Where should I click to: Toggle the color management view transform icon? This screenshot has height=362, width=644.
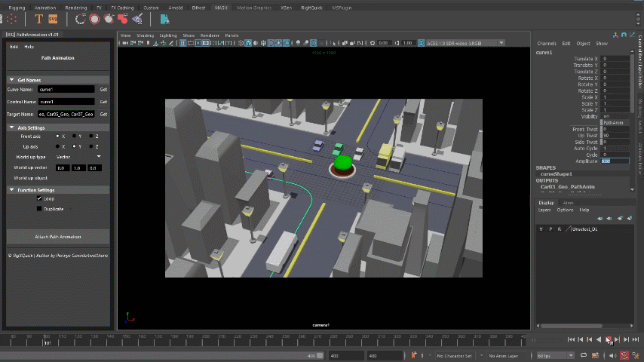click(x=421, y=43)
